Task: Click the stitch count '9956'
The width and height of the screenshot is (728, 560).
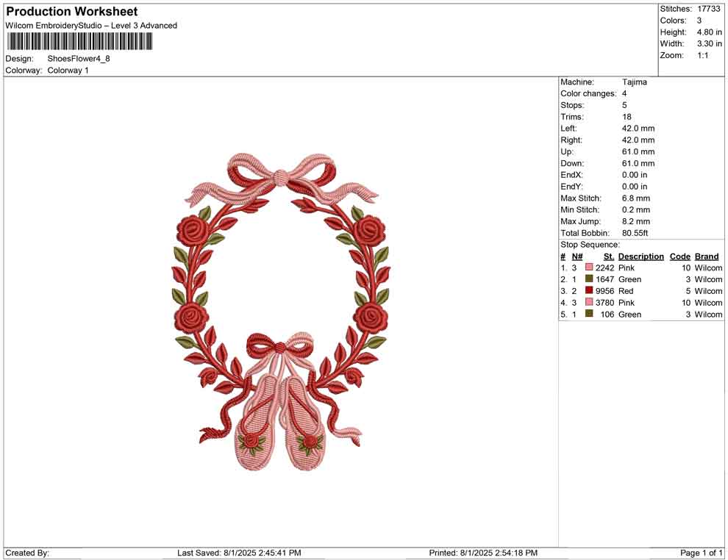Action: 605,291
